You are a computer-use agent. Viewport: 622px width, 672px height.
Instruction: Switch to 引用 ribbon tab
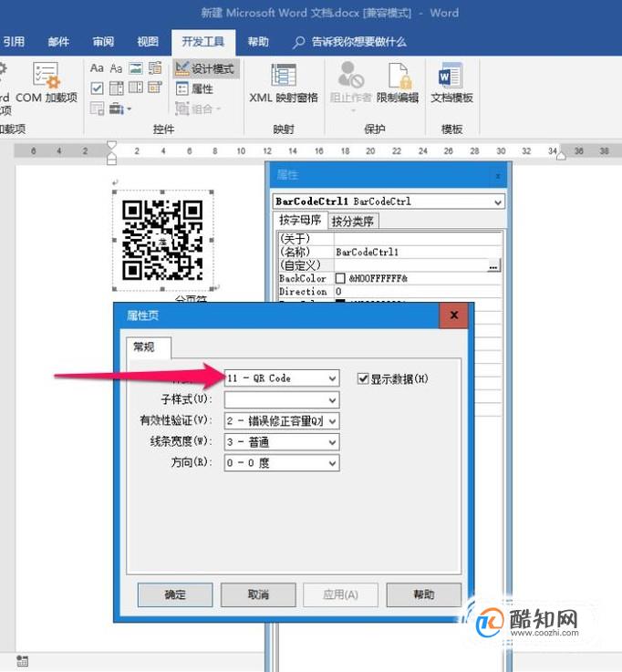(14, 42)
